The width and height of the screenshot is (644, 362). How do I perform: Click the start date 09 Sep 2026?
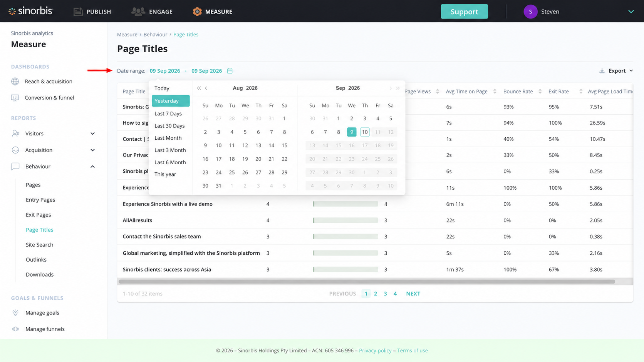(x=165, y=71)
